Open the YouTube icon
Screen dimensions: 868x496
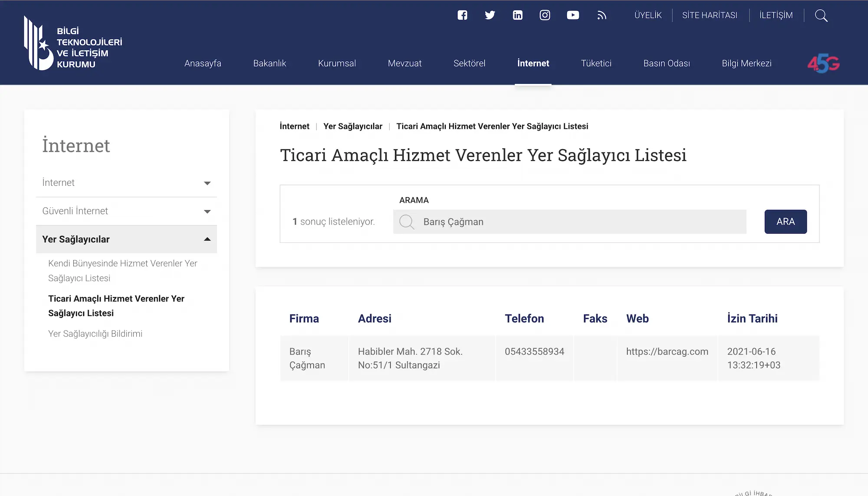tap(572, 15)
